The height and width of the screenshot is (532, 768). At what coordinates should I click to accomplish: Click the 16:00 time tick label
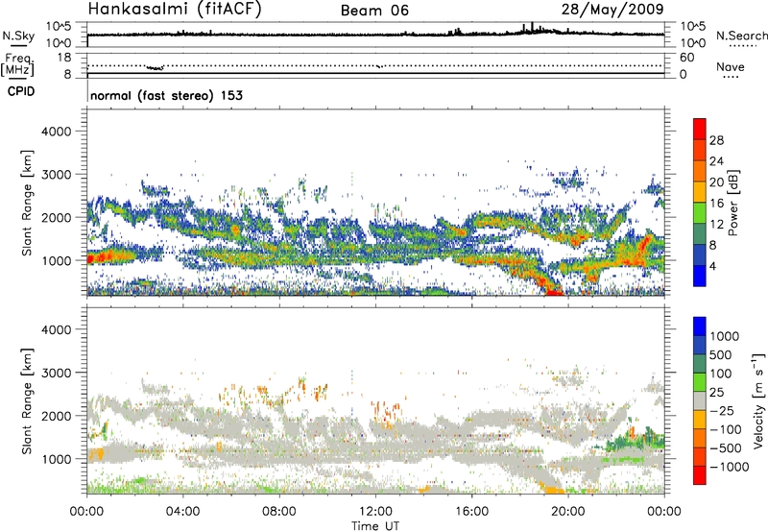point(471,512)
